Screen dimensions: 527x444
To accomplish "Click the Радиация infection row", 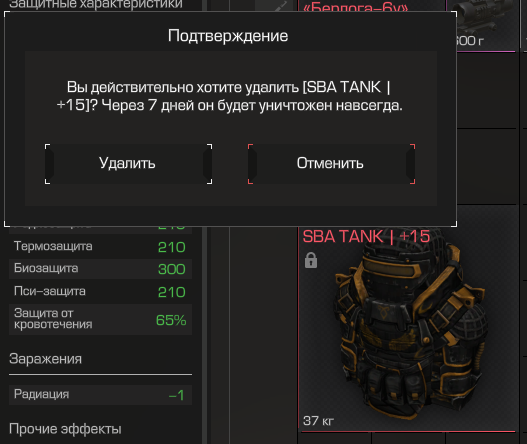I will pos(100,395).
